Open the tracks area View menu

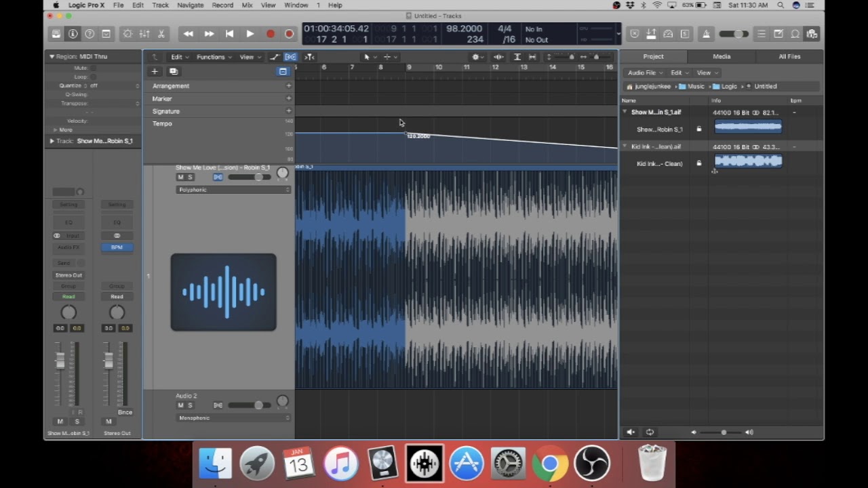[x=250, y=57]
